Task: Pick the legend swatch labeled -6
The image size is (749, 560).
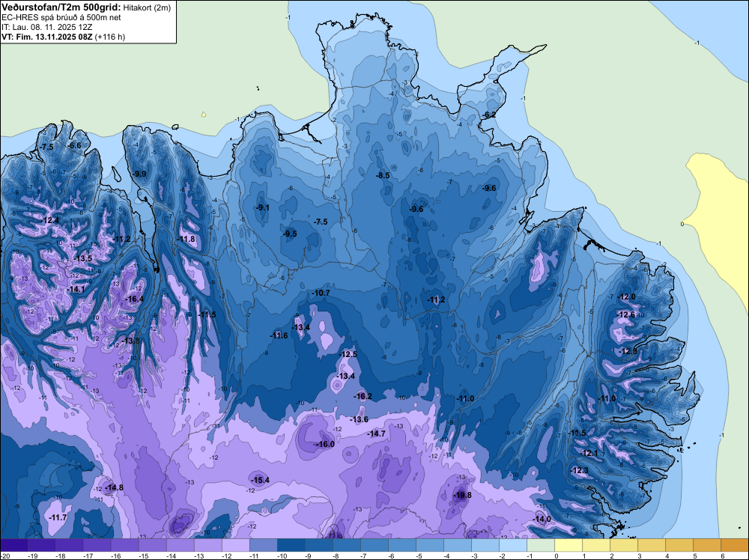Action: tap(401, 545)
